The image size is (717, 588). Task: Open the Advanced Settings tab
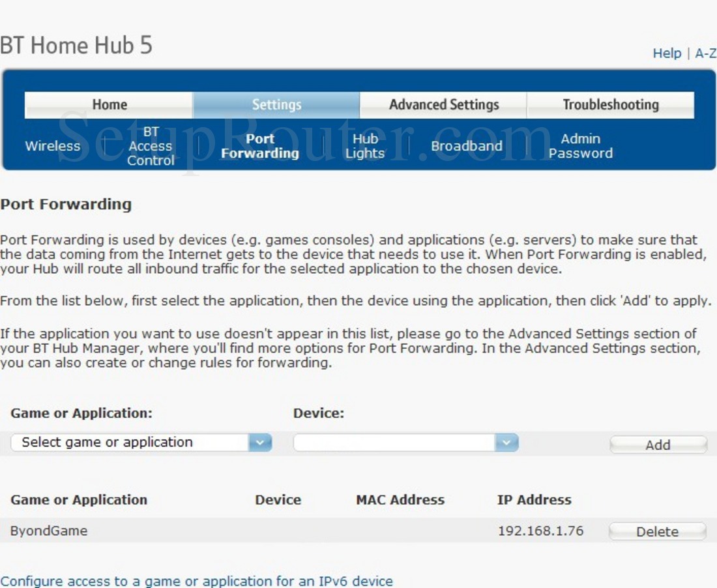tap(443, 104)
